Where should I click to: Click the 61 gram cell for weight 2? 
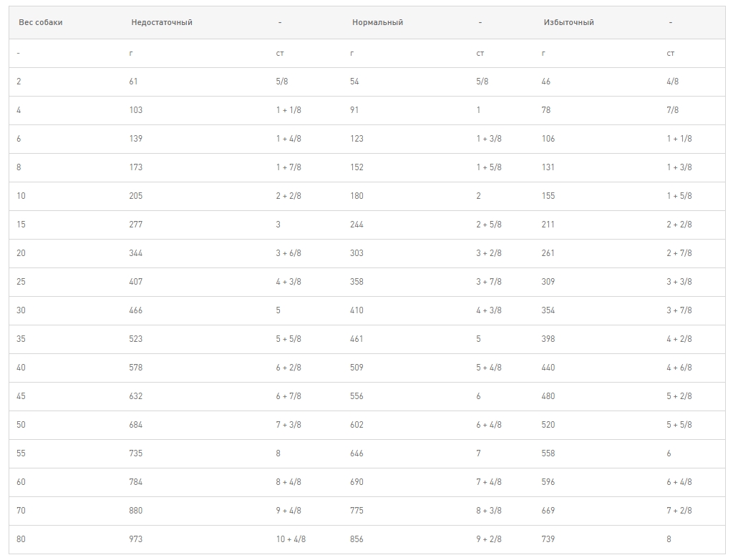click(x=134, y=82)
